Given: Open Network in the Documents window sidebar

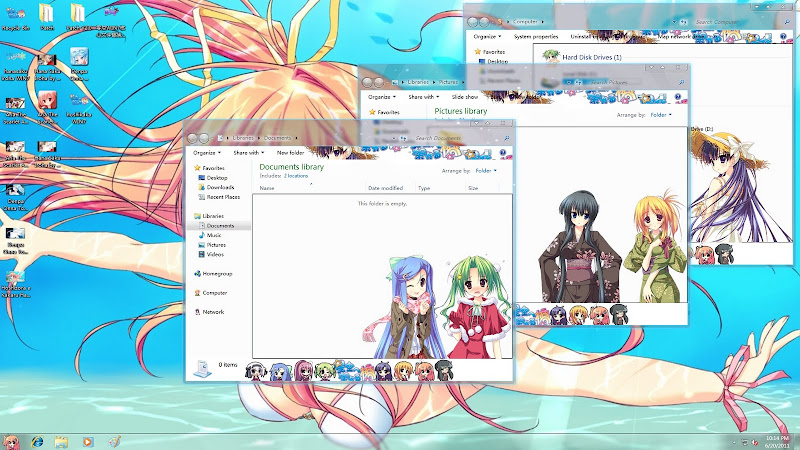Looking at the screenshot, I should click(209, 312).
